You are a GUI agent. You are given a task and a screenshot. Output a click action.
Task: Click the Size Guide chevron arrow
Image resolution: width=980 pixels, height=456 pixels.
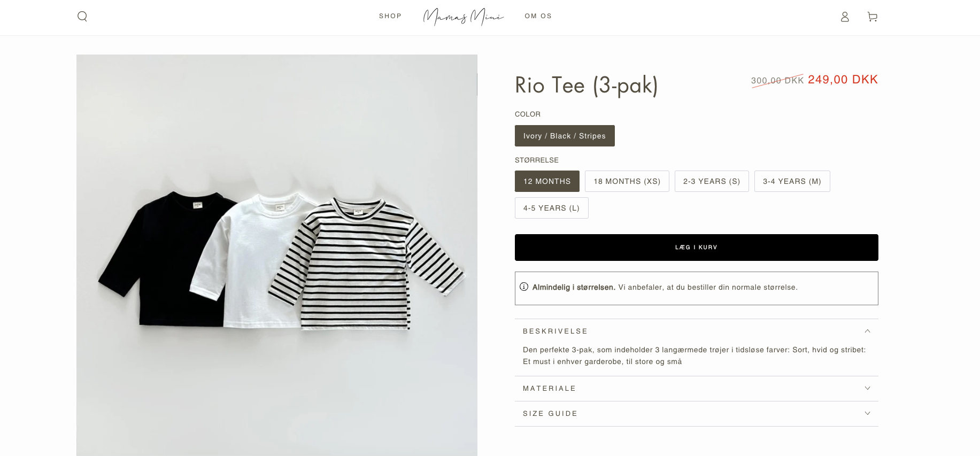click(867, 414)
